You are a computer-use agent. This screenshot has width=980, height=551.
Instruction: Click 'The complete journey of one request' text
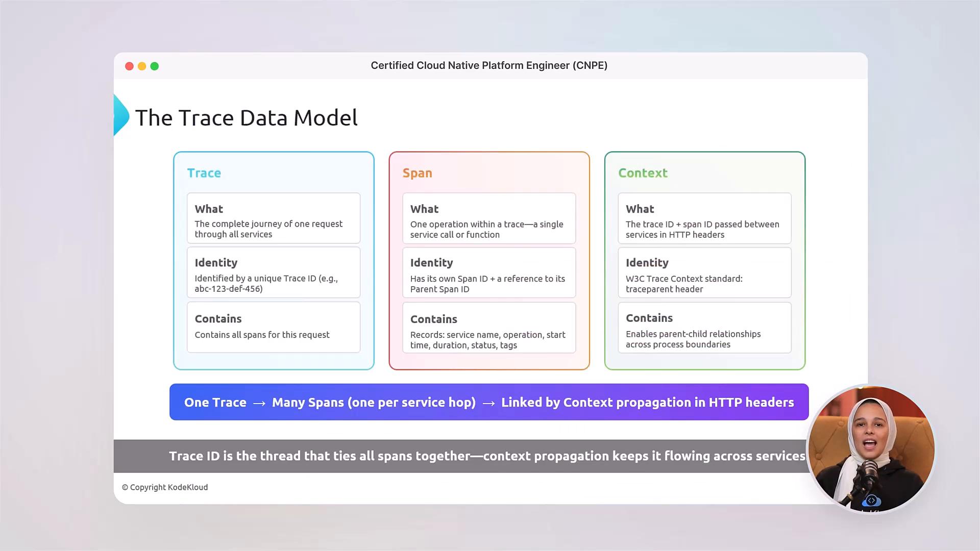coord(268,224)
